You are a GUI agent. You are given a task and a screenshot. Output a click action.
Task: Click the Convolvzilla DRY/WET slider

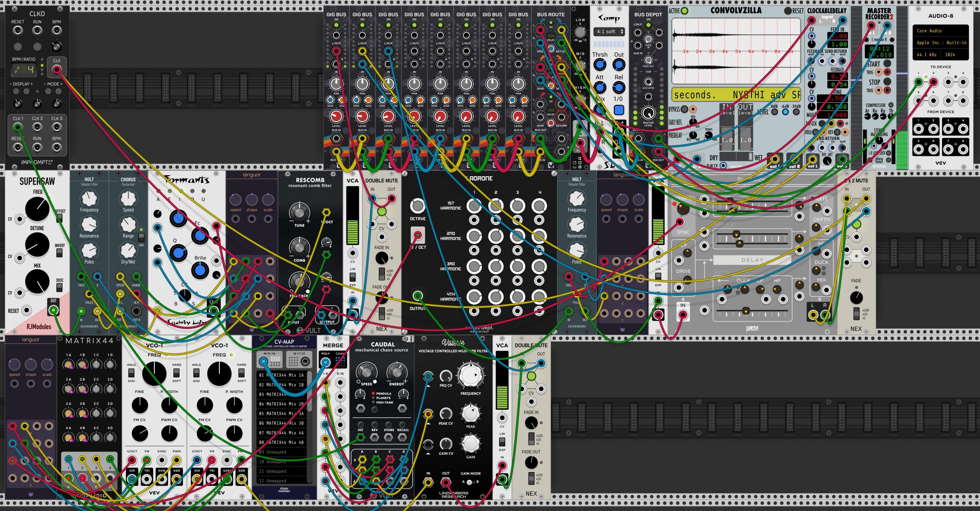click(x=737, y=156)
